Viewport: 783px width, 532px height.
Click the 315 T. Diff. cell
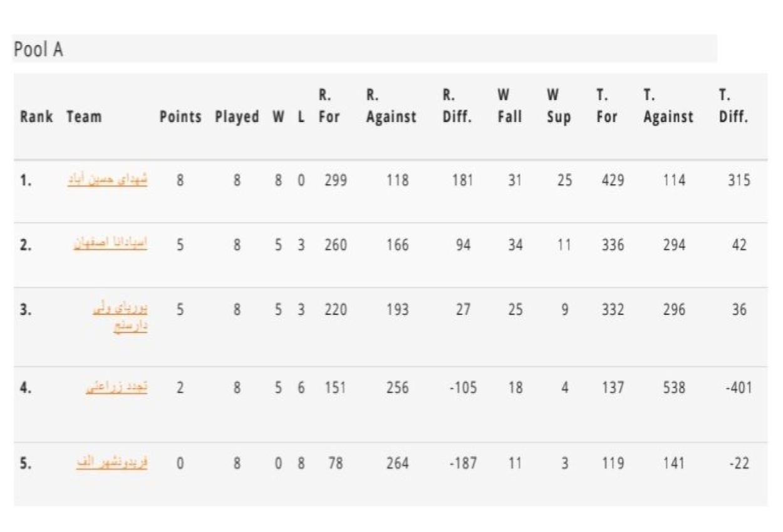[739, 181]
